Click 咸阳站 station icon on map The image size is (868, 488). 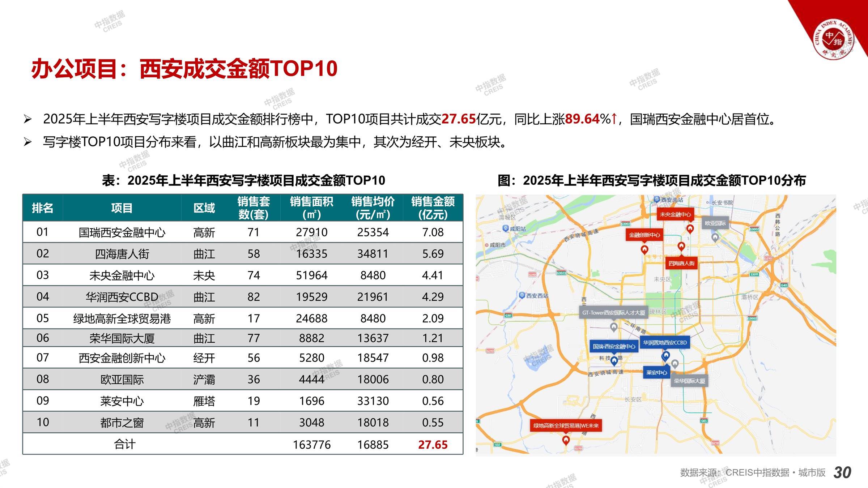point(506,228)
